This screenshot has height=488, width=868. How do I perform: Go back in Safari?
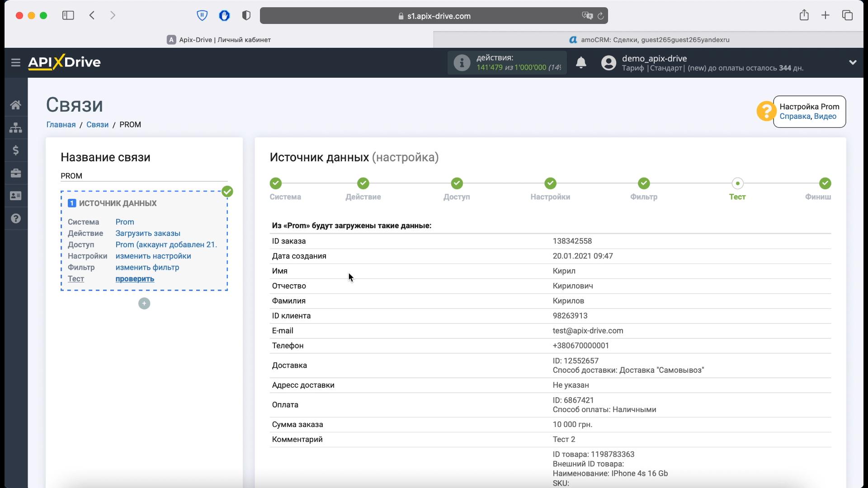tap(92, 15)
